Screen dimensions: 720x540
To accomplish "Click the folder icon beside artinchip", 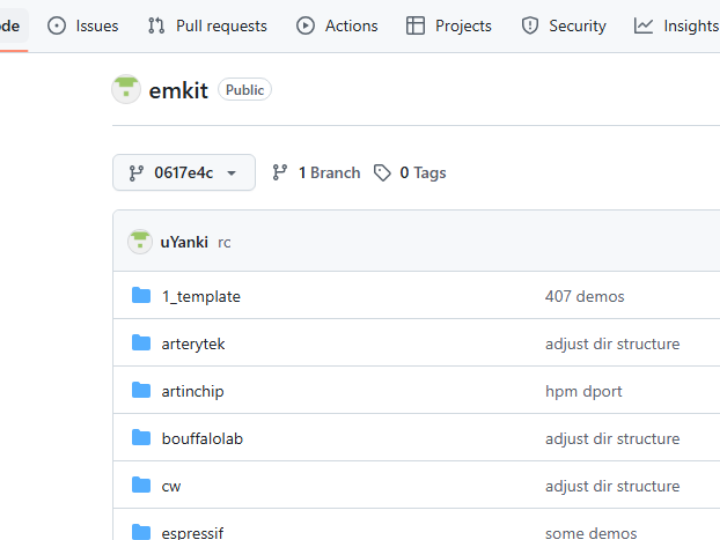I will coord(141,391).
